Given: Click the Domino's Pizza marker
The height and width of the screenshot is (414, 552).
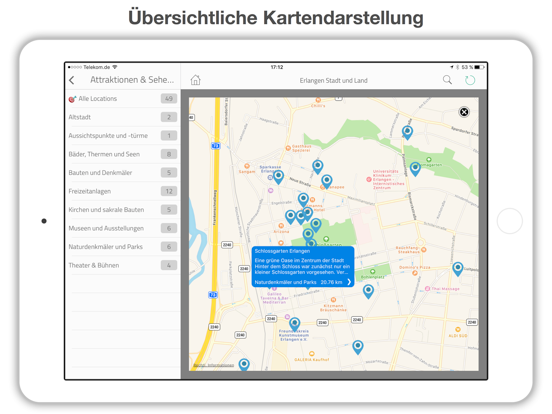Looking at the screenshot, I should (x=415, y=273).
